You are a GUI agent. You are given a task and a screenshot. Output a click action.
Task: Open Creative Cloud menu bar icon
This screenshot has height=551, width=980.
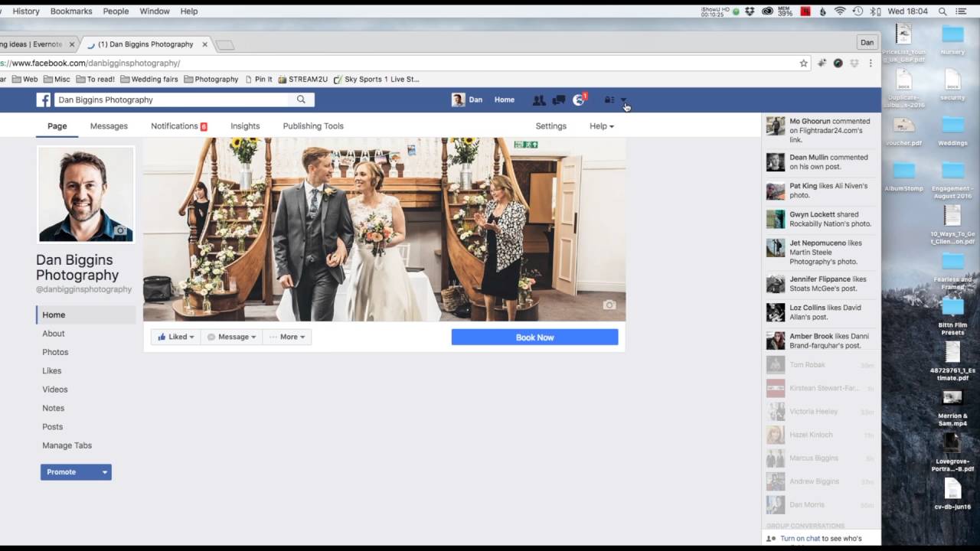click(x=767, y=11)
